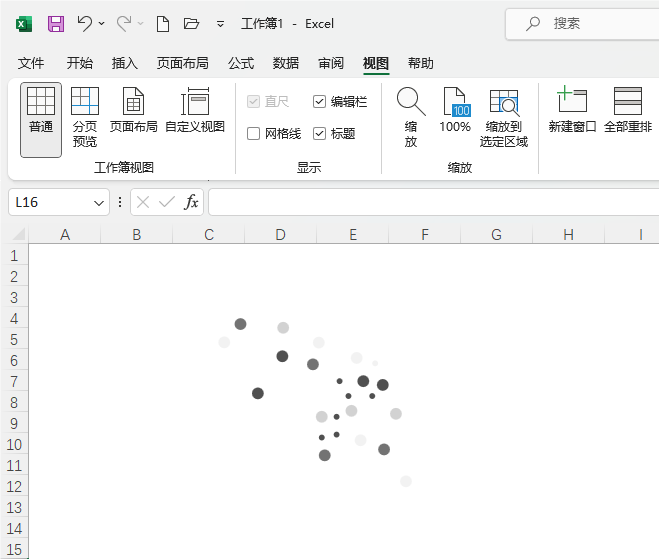Viewport: 659px width, 559px height.
Task: Select column G header
Action: [x=497, y=235]
